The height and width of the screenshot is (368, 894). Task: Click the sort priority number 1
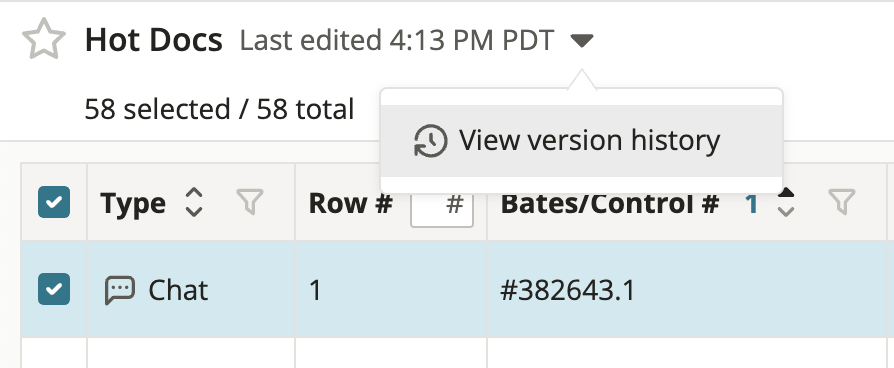pos(751,204)
